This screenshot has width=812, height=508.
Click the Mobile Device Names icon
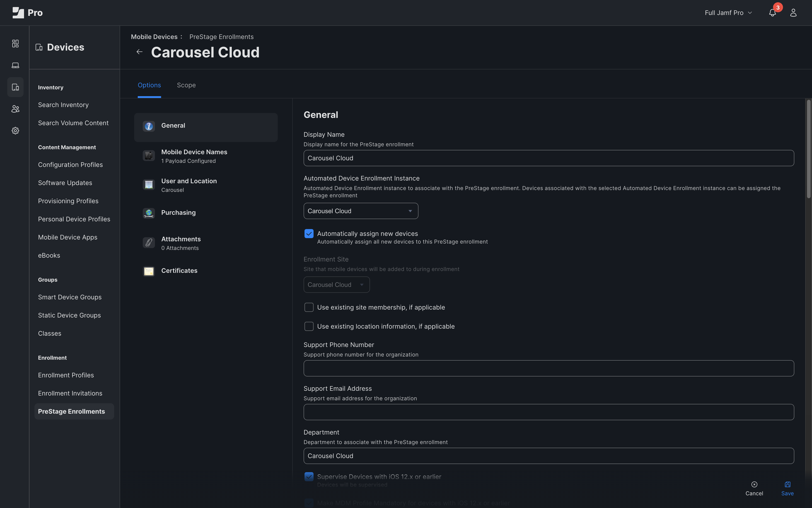149,156
